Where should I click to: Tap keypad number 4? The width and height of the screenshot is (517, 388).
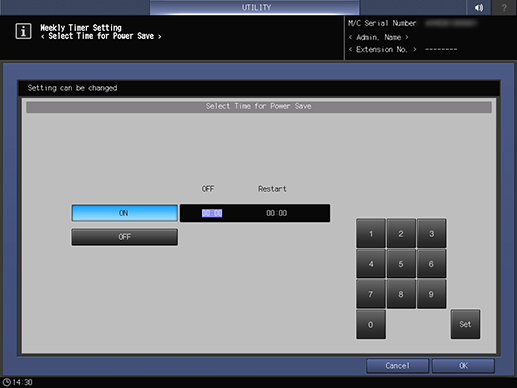[x=371, y=264]
